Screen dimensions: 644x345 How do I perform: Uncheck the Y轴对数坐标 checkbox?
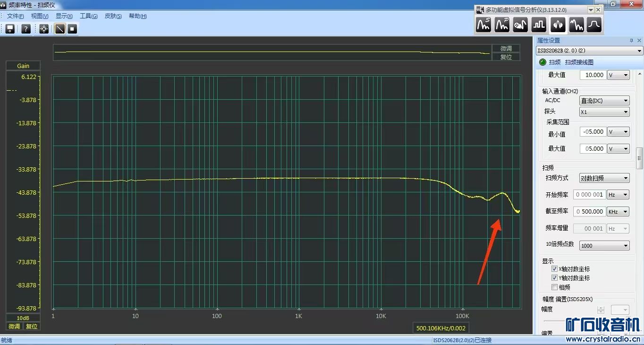point(555,278)
